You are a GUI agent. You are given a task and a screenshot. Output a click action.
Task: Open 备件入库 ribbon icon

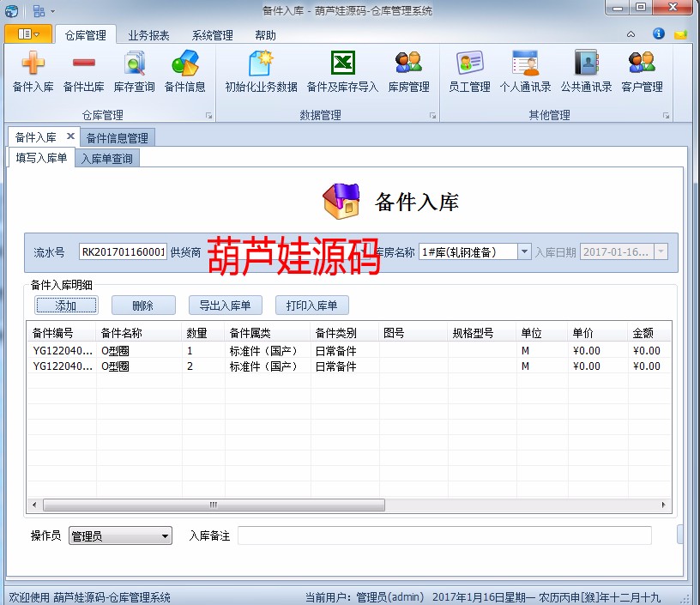click(x=33, y=72)
